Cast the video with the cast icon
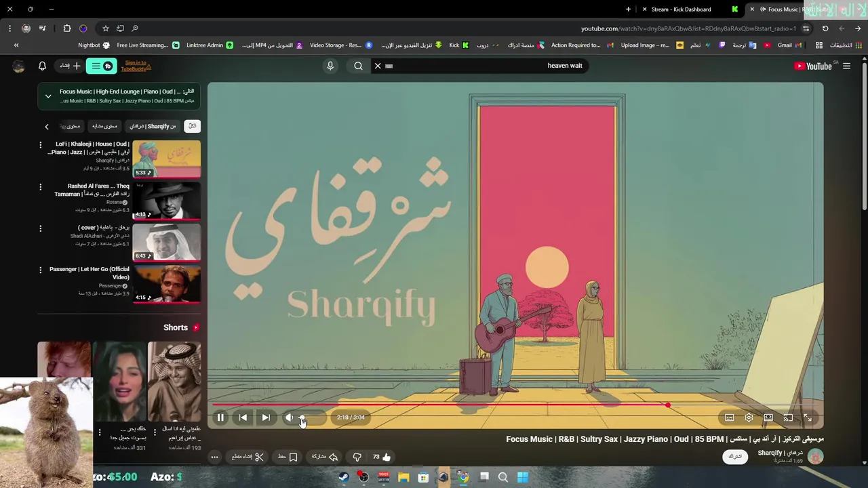868x488 pixels. coord(788,418)
